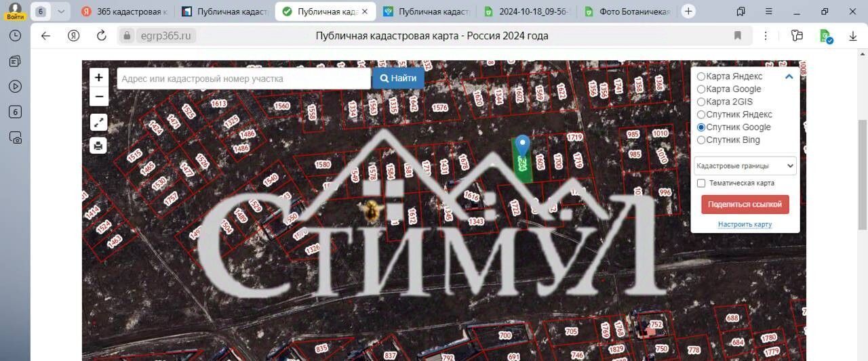Open the page options three-dot menu
868x361 pixels.
pos(766,36)
